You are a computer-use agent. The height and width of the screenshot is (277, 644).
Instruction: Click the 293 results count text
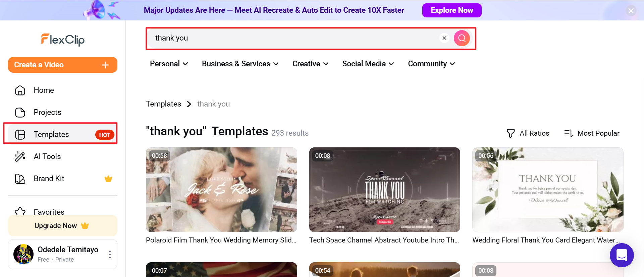click(x=290, y=133)
